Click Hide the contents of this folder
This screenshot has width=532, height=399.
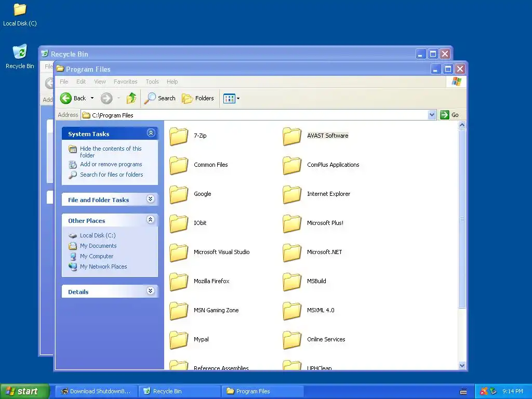(111, 152)
